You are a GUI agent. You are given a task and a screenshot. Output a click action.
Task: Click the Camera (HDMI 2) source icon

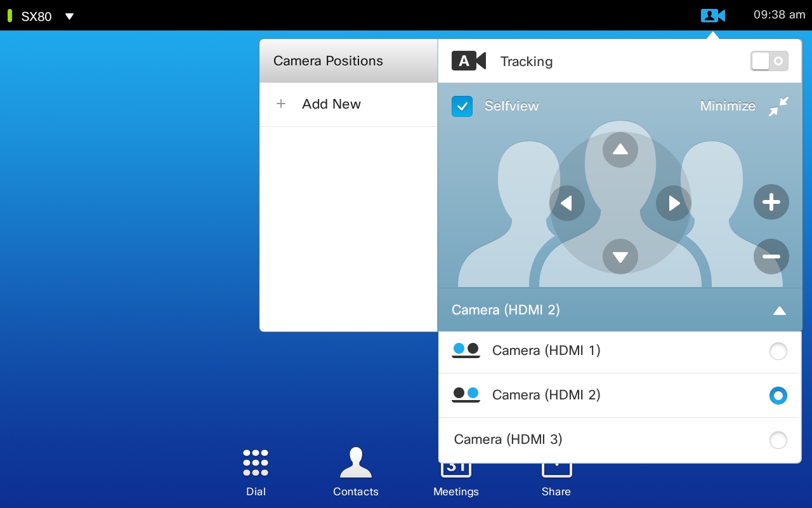coord(466,395)
